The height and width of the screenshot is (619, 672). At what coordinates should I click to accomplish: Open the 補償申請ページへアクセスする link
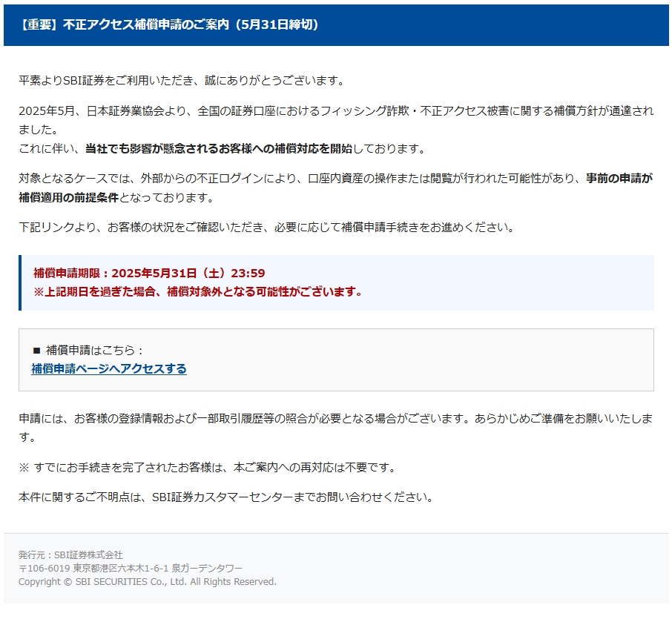pos(108,368)
